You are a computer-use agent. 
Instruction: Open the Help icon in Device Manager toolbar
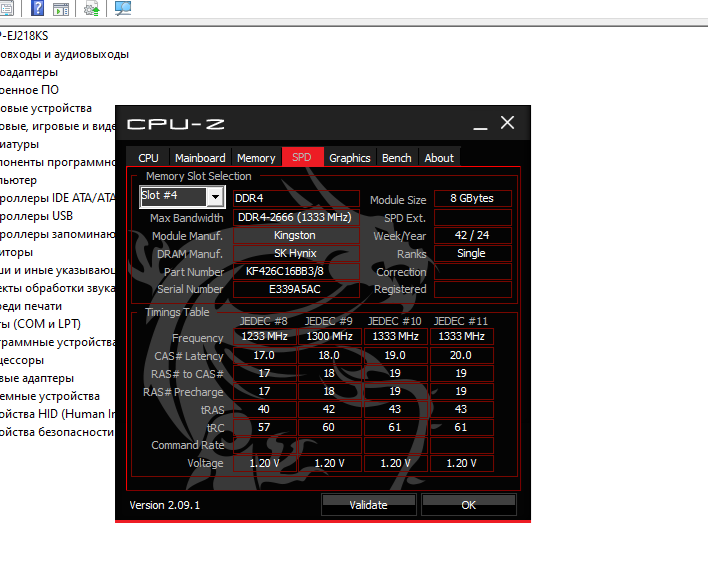[37, 8]
